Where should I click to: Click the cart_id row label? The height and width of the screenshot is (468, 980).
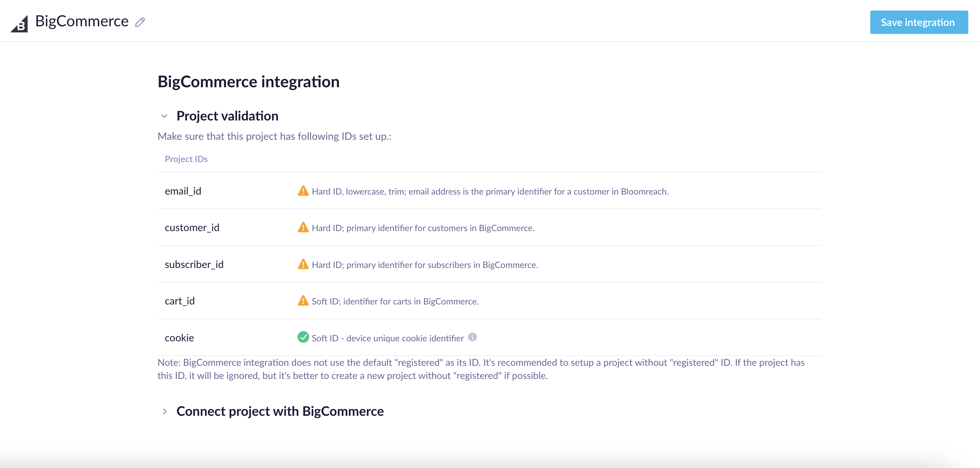tap(179, 301)
